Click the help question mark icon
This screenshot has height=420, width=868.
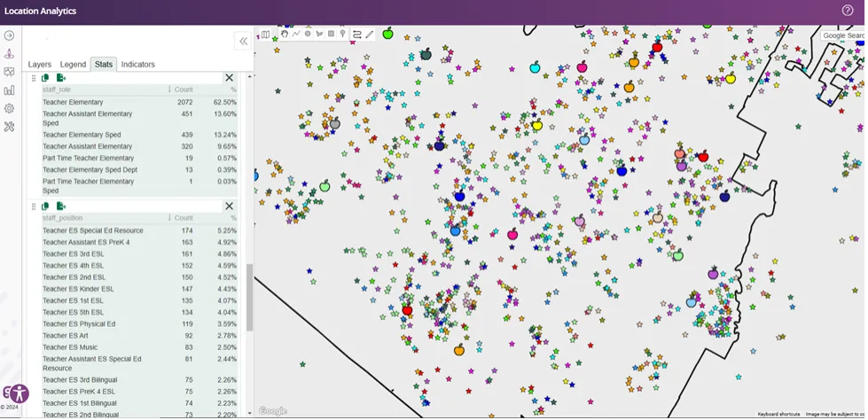click(848, 11)
